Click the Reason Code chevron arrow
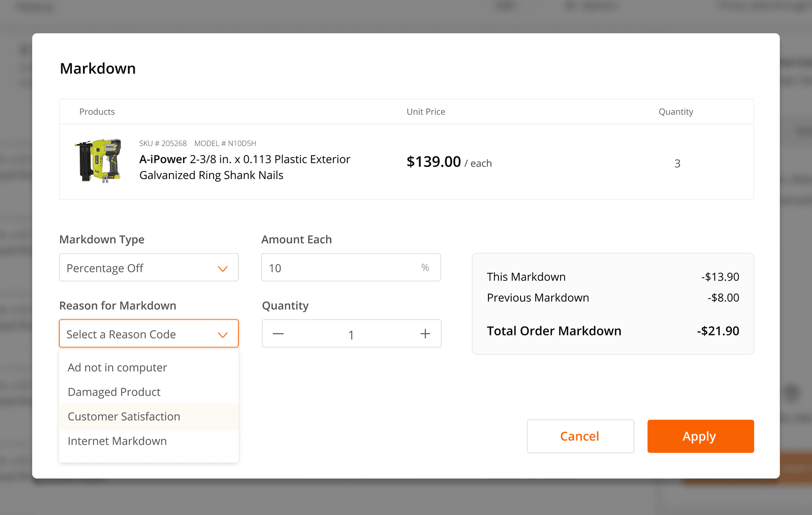Image resolution: width=812 pixels, height=515 pixels. 222,335
